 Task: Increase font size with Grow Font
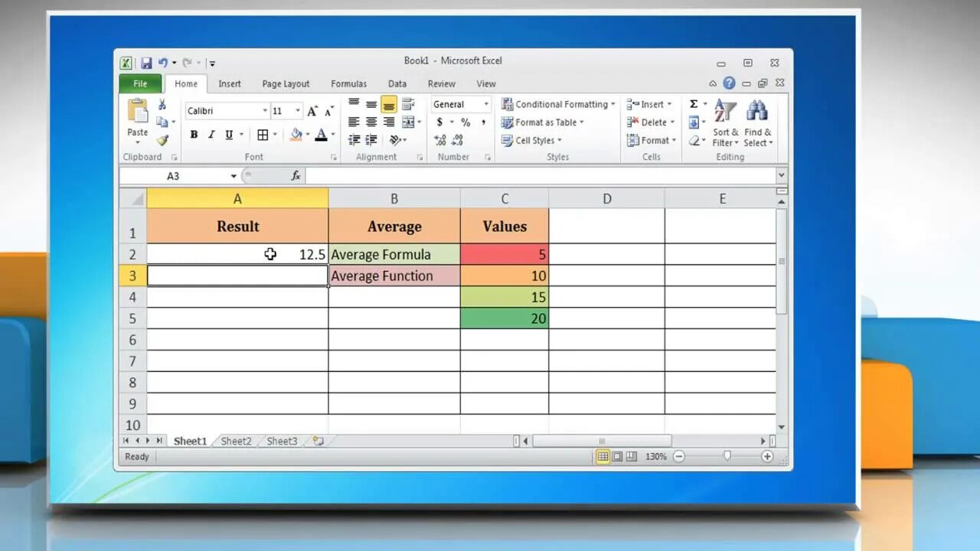point(312,111)
